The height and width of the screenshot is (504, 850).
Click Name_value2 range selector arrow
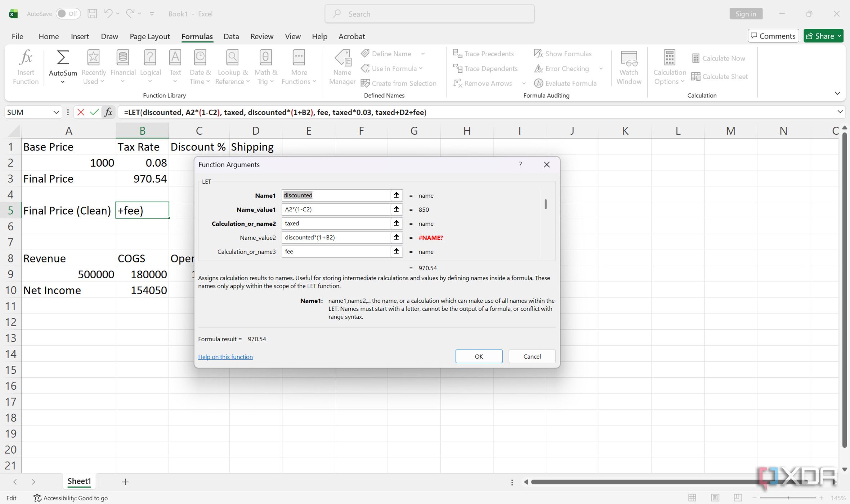(396, 237)
